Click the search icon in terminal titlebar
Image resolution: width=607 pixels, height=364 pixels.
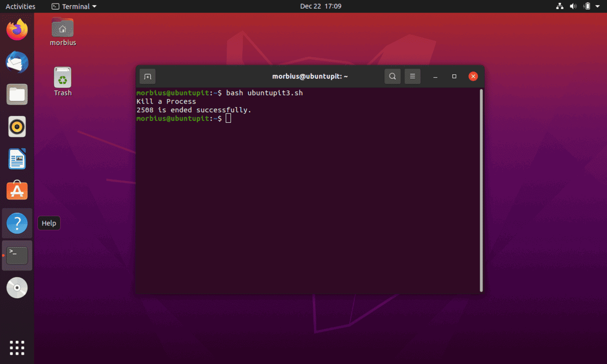pyautogui.click(x=393, y=76)
